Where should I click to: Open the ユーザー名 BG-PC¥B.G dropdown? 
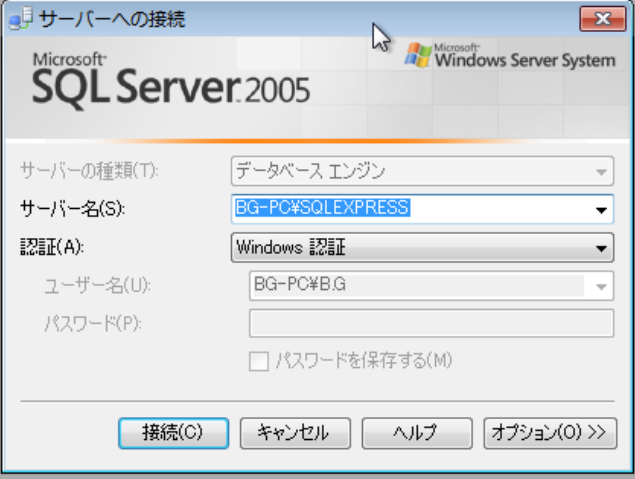tap(431, 286)
